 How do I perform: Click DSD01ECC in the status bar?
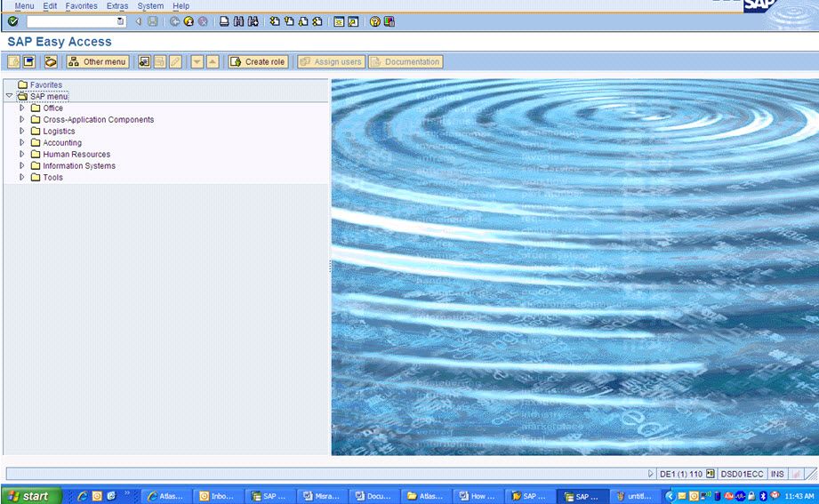742,474
